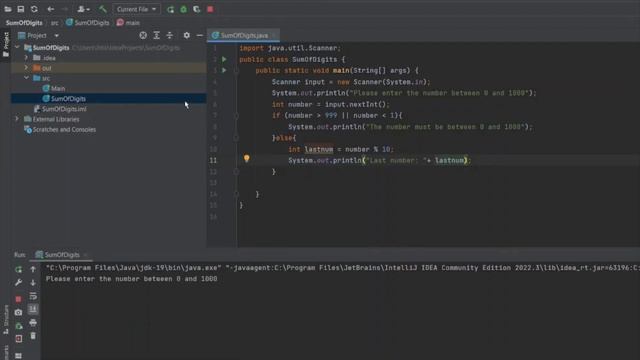Save all files using the floppy disk icon
640x360 pixels.
[x=20, y=9]
